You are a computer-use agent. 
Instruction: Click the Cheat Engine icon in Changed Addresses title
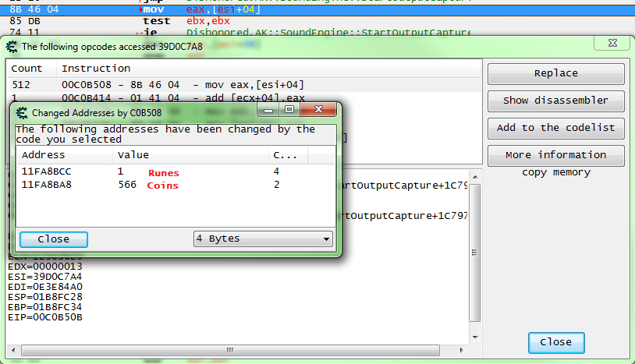(22, 113)
